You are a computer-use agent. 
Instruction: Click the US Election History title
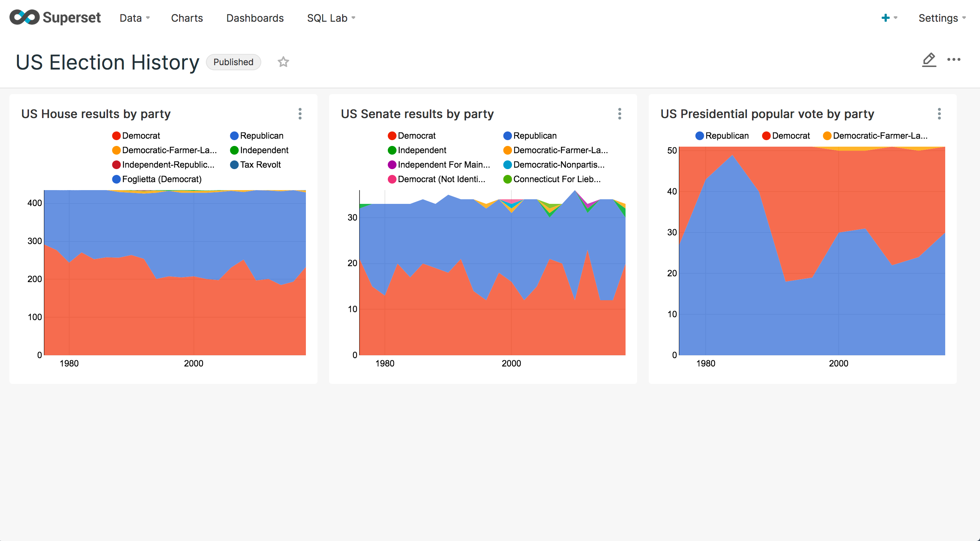click(x=107, y=62)
